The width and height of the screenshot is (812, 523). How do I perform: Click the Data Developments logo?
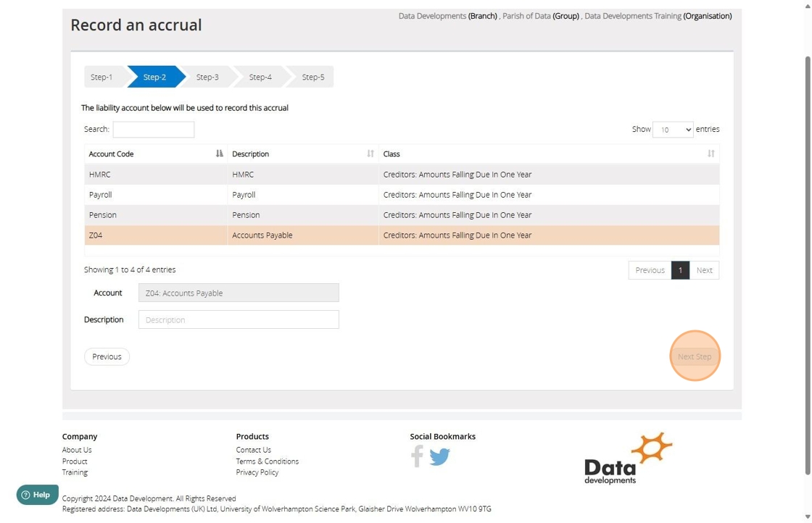tap(628, 459)
